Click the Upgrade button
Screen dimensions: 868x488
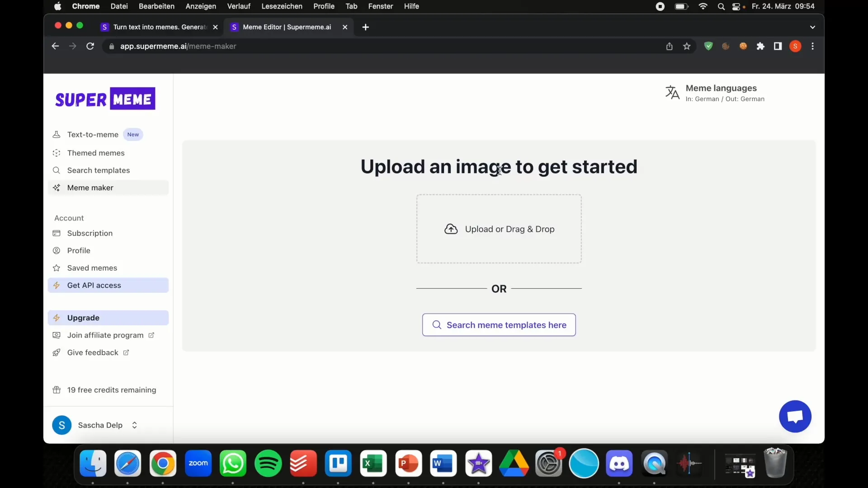108,318
